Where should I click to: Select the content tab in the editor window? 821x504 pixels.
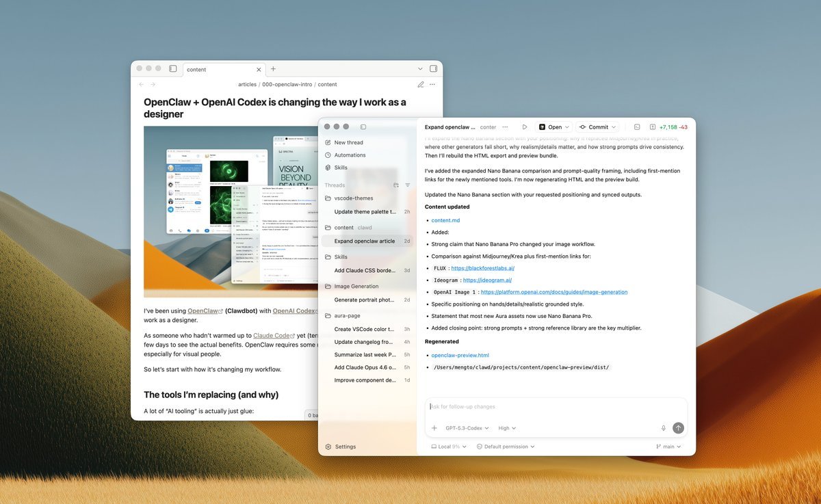pos(224,69)
